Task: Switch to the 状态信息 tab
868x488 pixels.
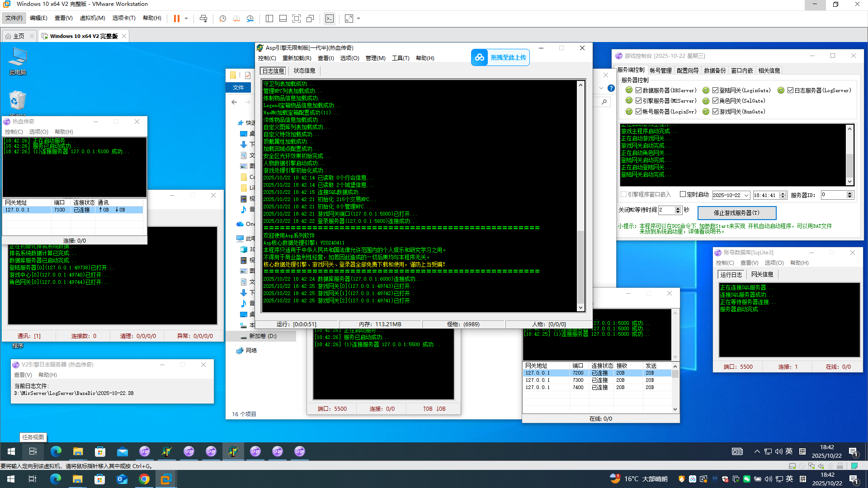Action: (304, 70)
